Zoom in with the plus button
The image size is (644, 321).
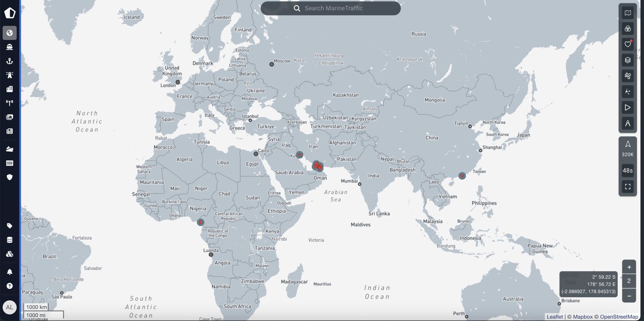coord(629,267)
